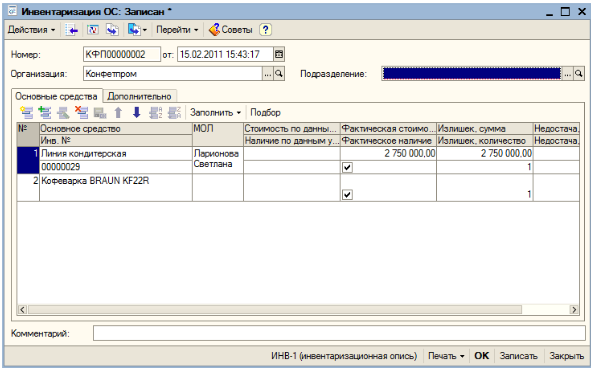The width and height of the screenshot is (591, 370).
Task: Click the Ларионова Светлана МОЛ cell
Action: tap(217, 160)
